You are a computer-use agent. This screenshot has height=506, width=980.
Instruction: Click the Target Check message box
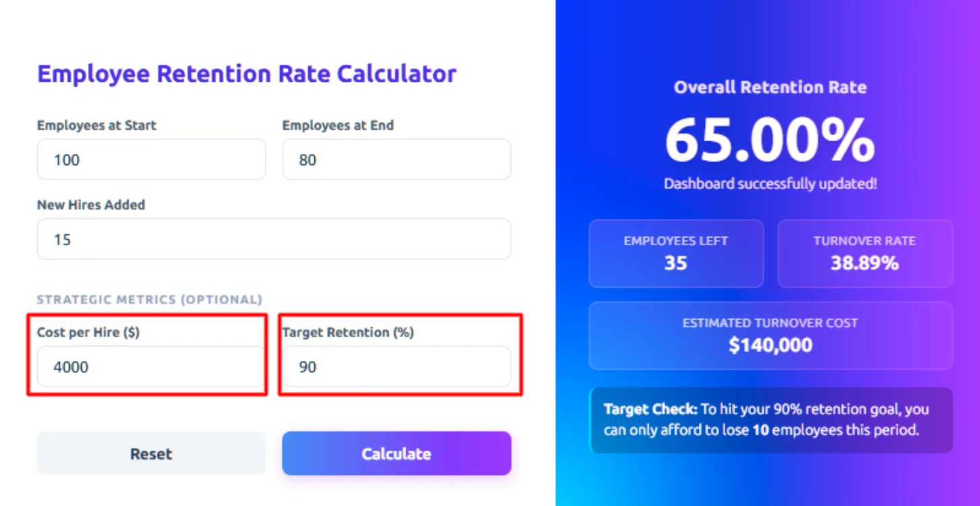tap(770, 420)
